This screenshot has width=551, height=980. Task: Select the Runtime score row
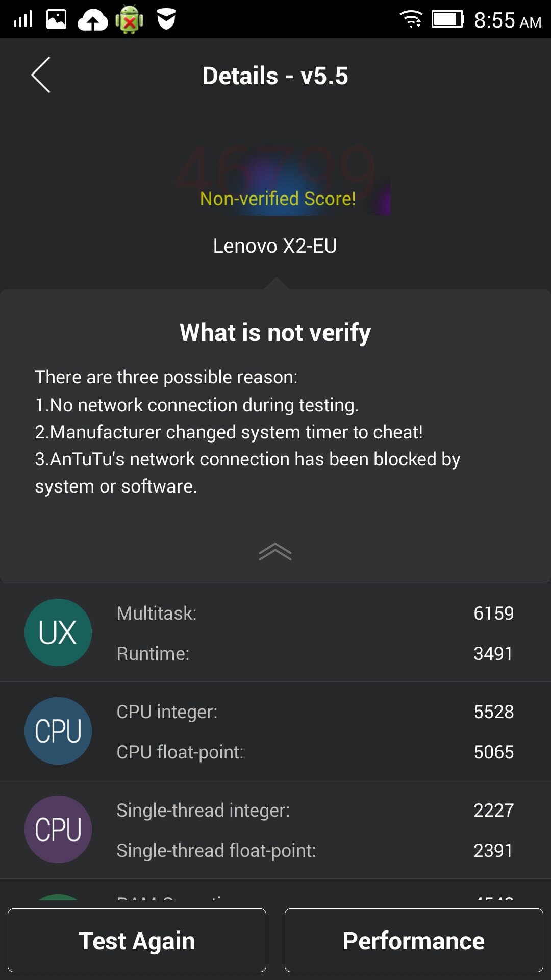(315, 653)
